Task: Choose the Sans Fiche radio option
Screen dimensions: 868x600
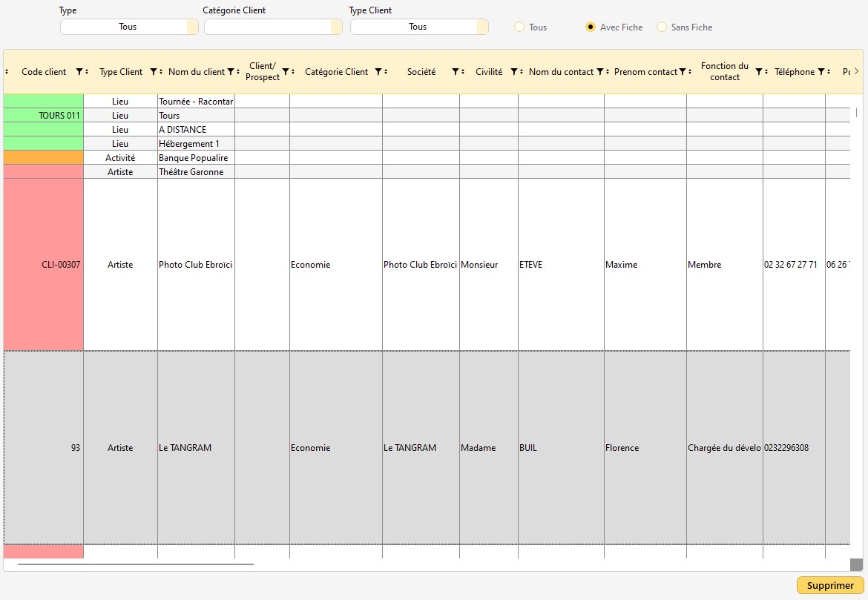Action: pyautogui.click(x=662, y=27)
